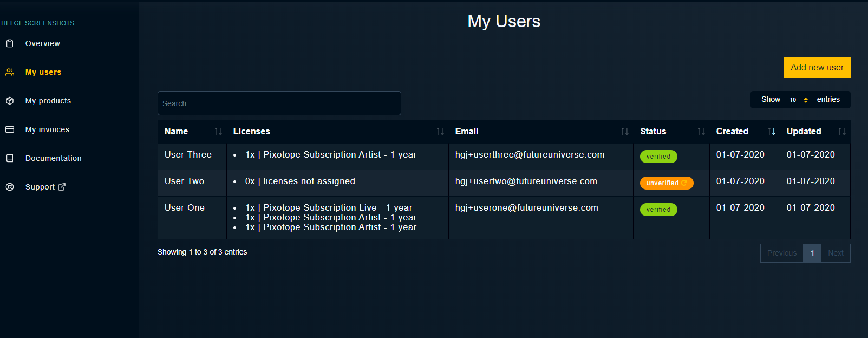
Task: Sort table by Created column arrows
Action: 772,132
